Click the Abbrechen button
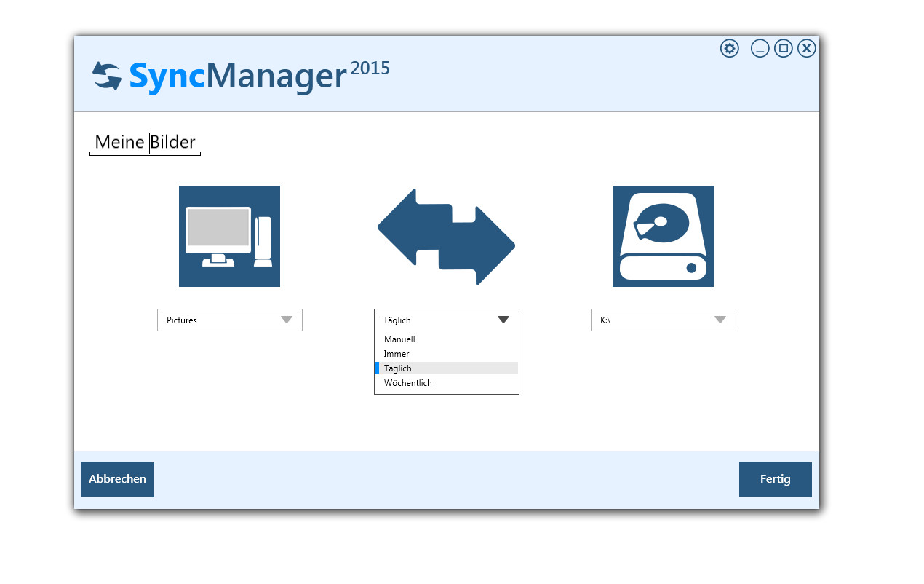The image size is (924, 584). point(118,480)
